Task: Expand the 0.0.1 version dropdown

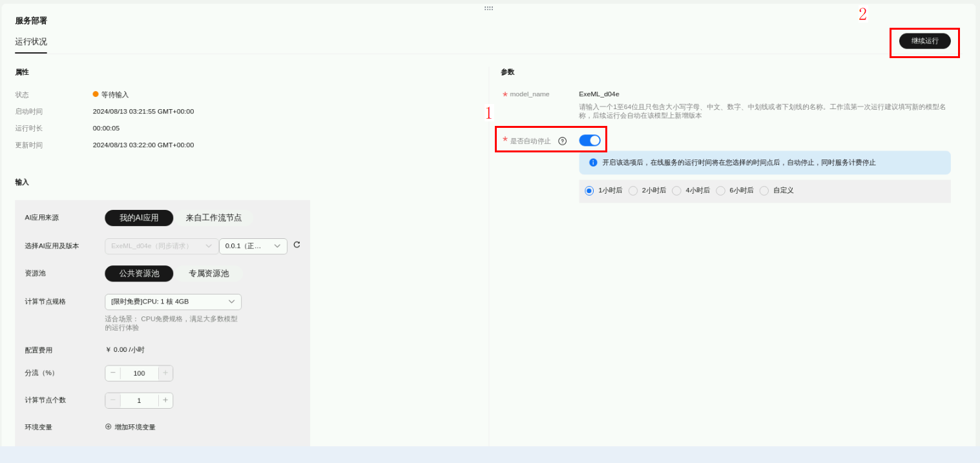Action: (x=253, y=246)
